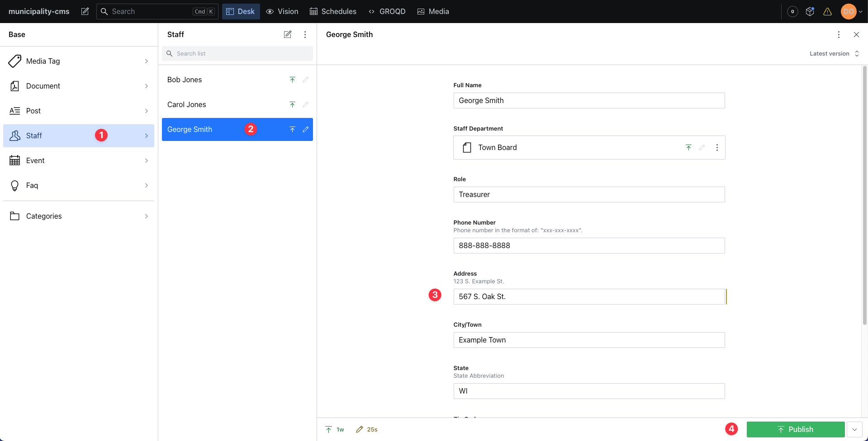Publish the George Smith document
The image size is (868, 441).
click(795, 430)
